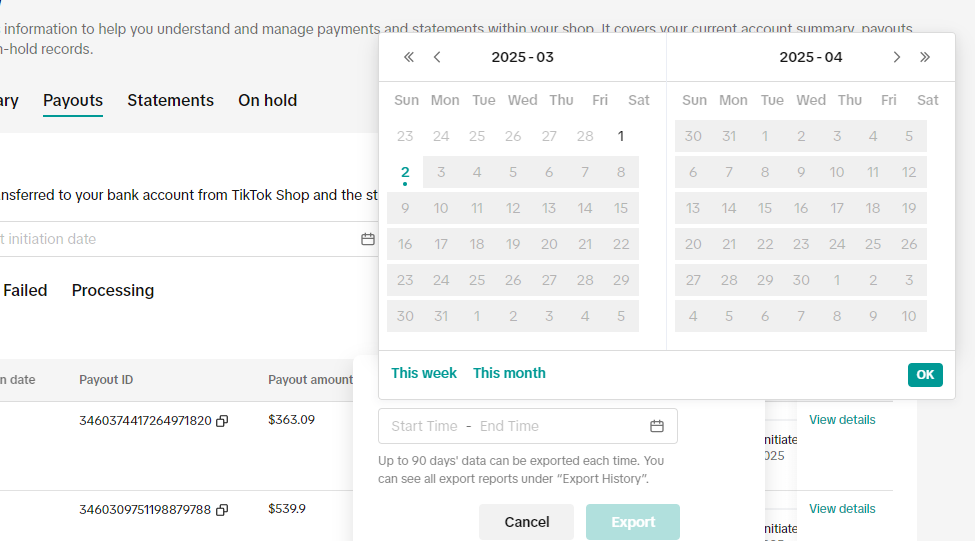The height and width of the screenshot is (541, 975).
Task: Go to next month in calendar
Action: tap(897, 57)
